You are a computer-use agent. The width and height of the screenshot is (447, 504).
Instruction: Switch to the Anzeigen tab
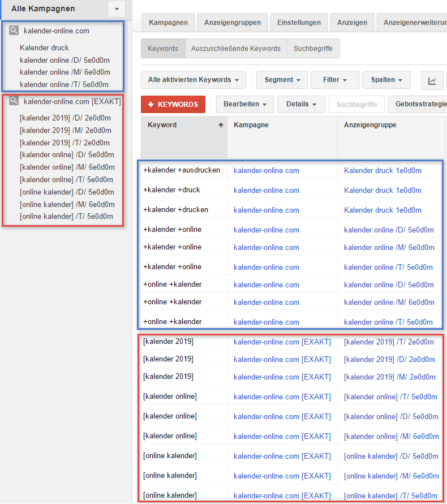pyautogui.click(x=352, y=23)
